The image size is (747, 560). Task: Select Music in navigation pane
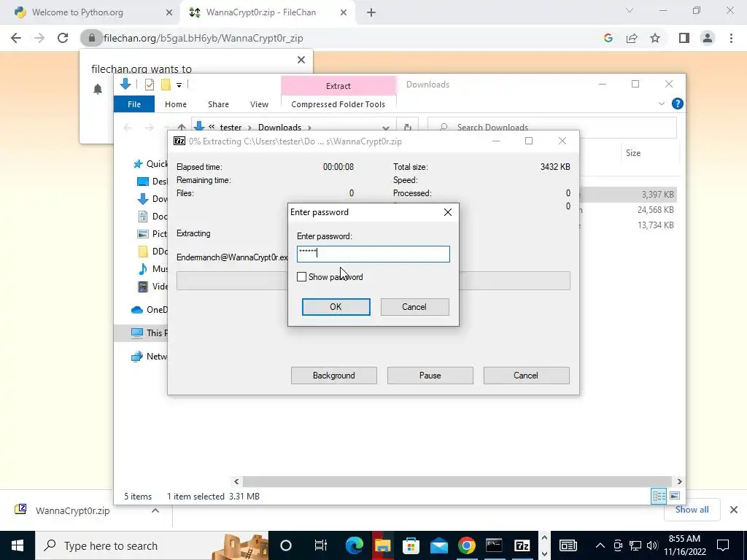pos(152,268)
